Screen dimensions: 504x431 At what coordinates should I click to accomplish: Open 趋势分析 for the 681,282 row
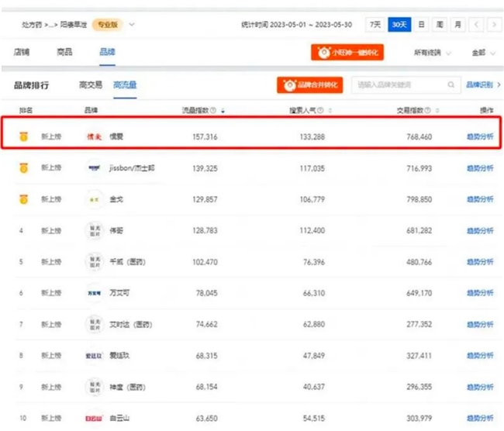pos(479,230)
